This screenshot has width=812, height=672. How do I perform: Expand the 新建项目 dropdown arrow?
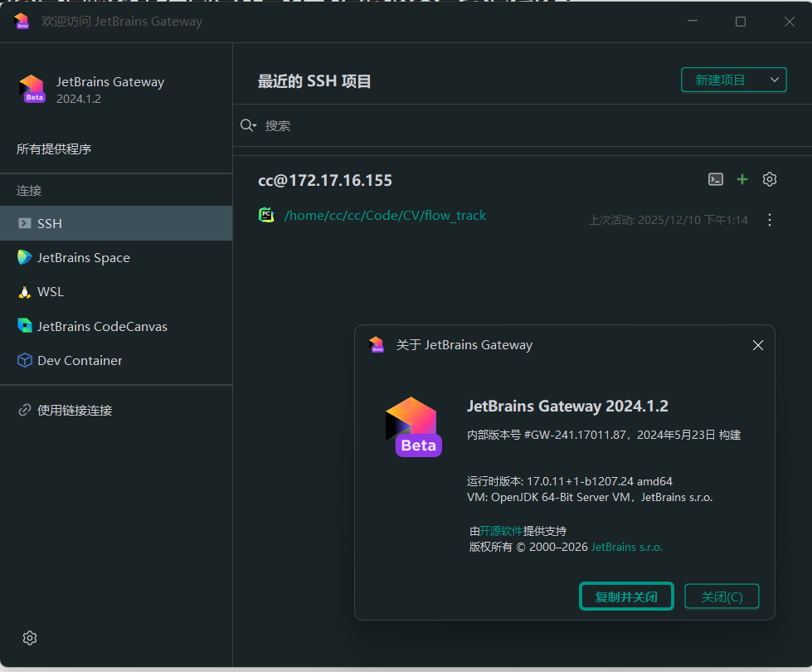[x=774, y=80]
